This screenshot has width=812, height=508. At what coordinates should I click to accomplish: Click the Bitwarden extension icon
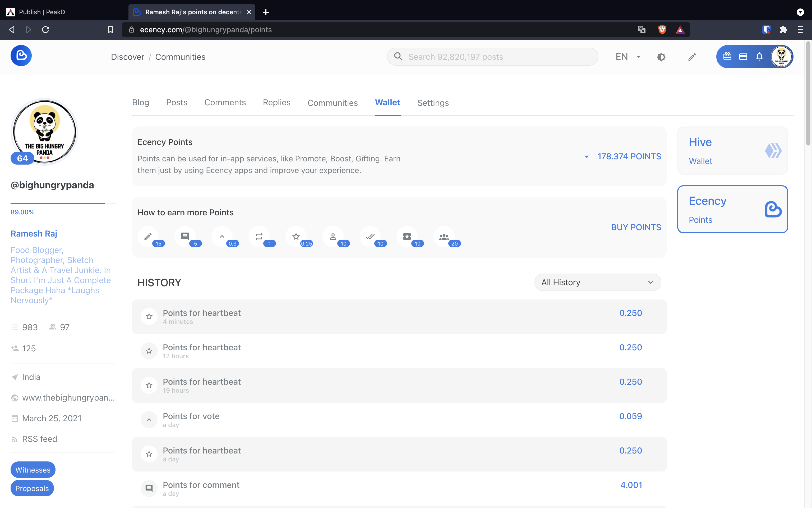click(x=766, y=30)
